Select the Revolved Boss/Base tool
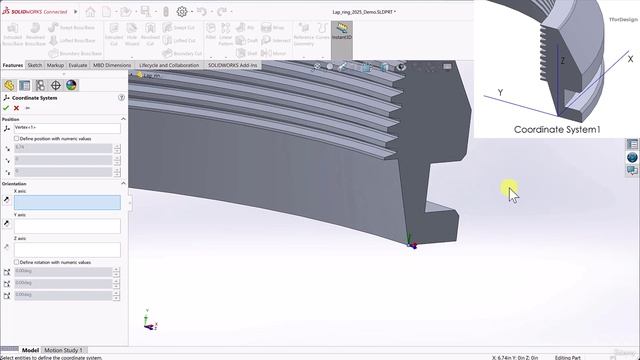Screen dimensions: 640x360 [35, 34]
